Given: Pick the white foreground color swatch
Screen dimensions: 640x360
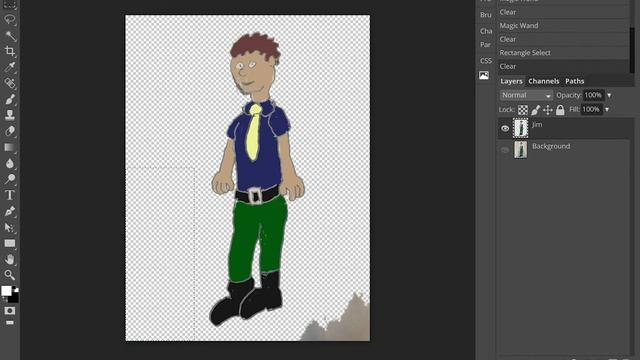Looking at the screenshot, I should click(5, 290).
